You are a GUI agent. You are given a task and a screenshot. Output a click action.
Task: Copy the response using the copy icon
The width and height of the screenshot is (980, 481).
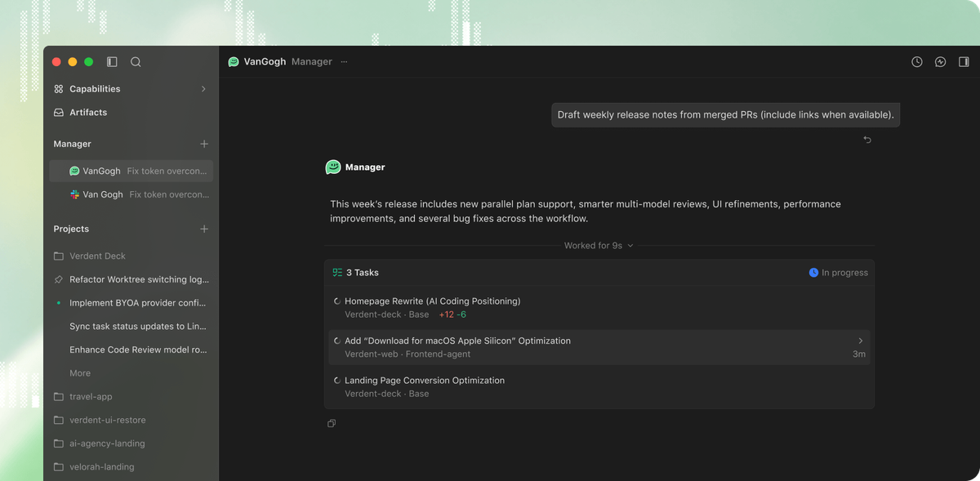pyautogui.click(x=332, y=424)
